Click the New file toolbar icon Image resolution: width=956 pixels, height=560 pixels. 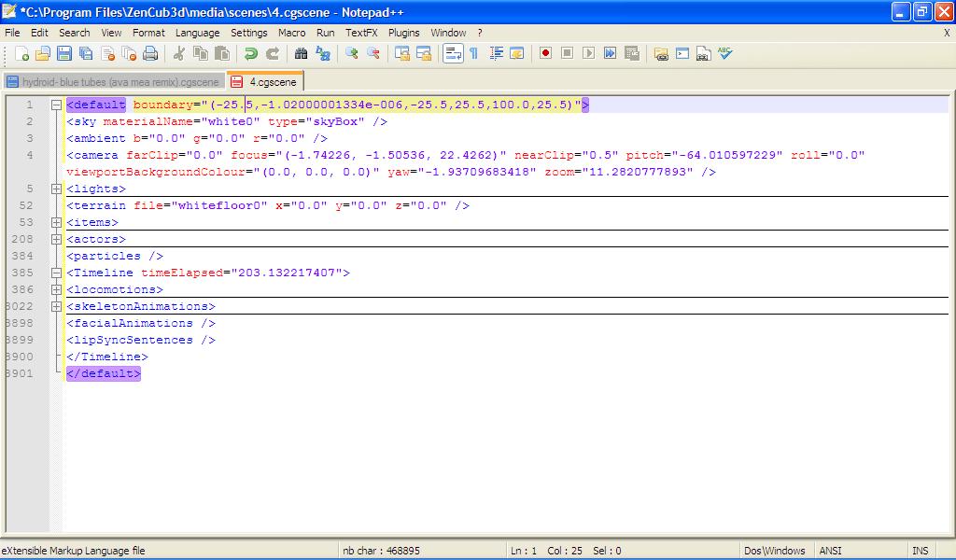pos(21,54)
